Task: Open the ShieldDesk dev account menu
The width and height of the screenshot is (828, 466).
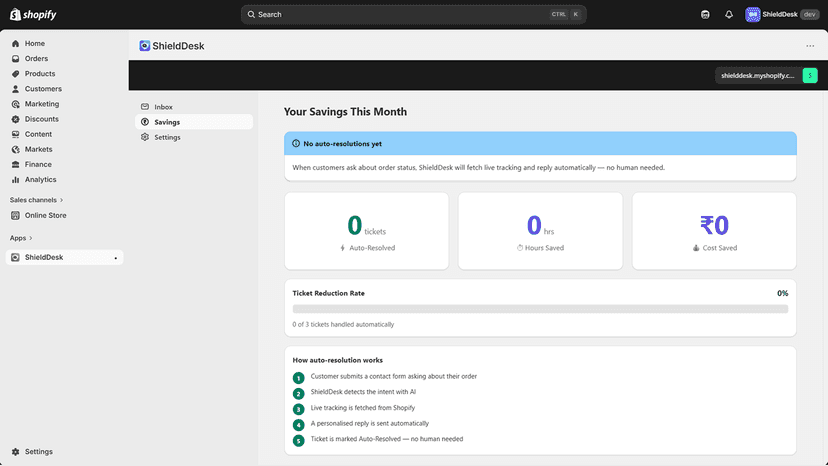Action: coord(782,14)
